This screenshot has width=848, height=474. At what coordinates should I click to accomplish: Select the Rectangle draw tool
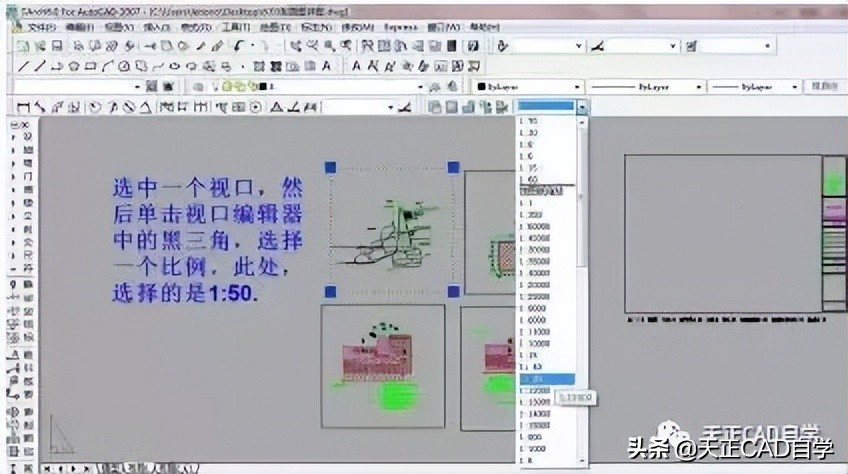[x=90, y=67]
